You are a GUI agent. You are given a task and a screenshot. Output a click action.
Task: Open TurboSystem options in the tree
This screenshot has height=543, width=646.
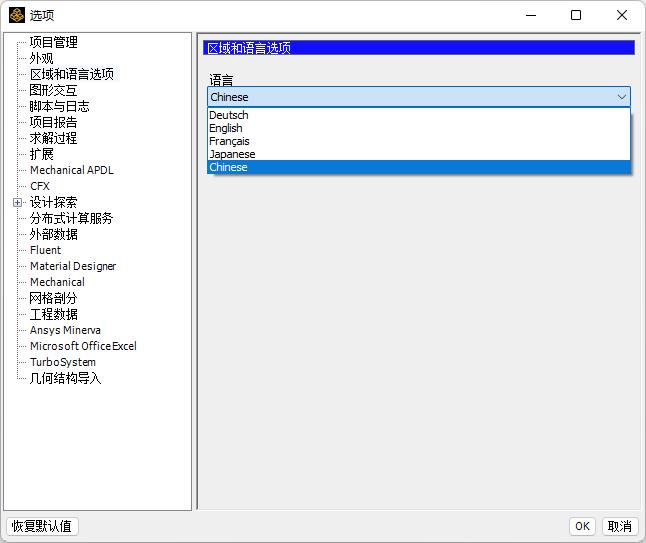click(63, 362)
